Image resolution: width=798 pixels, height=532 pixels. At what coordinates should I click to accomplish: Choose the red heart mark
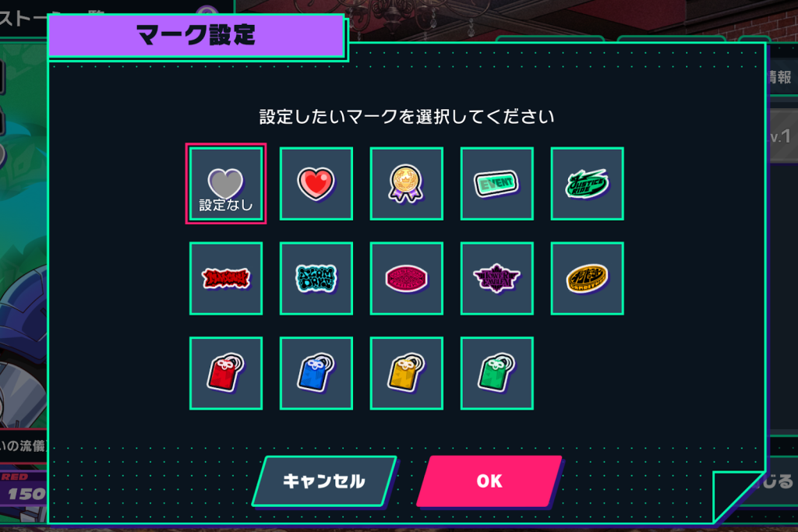pyautogui.click(x=316, y=184)
